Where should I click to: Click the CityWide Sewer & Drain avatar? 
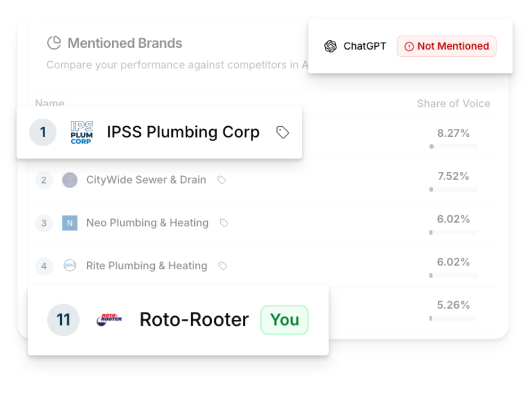coord(70,180)
